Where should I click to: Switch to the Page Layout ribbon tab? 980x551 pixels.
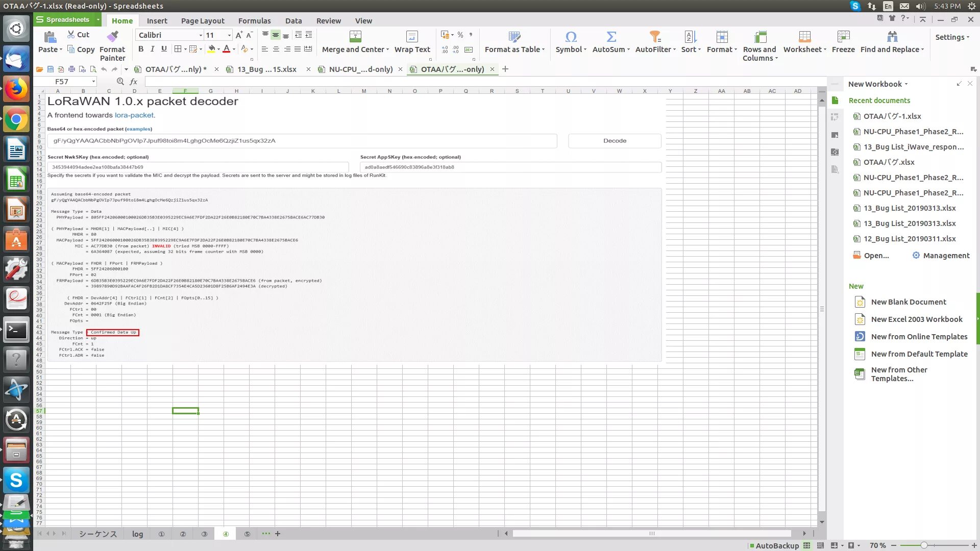(x=202, y=21)
